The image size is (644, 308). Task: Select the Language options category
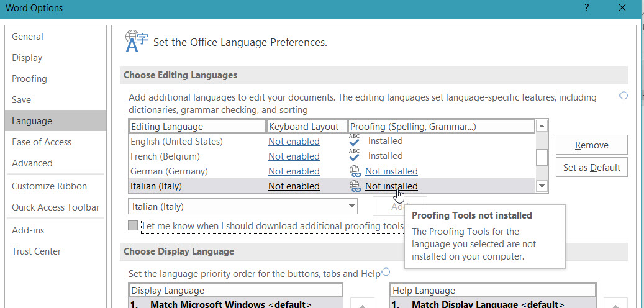click(55, 120)
